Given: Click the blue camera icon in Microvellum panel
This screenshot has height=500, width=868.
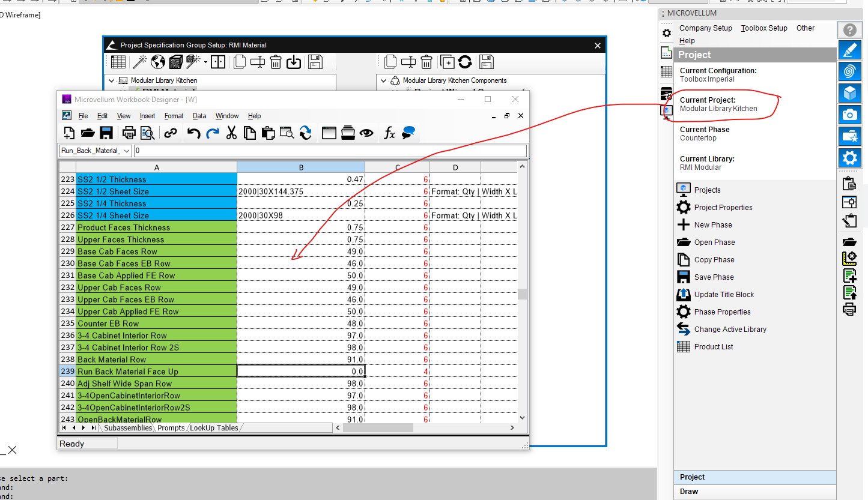Looking at the screenshot, I should point(849,115).
